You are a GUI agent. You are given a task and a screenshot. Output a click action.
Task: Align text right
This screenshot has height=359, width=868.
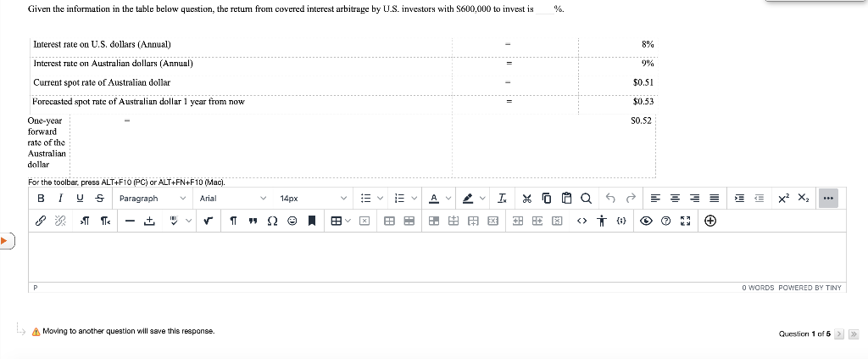click(x=695, y=199)
